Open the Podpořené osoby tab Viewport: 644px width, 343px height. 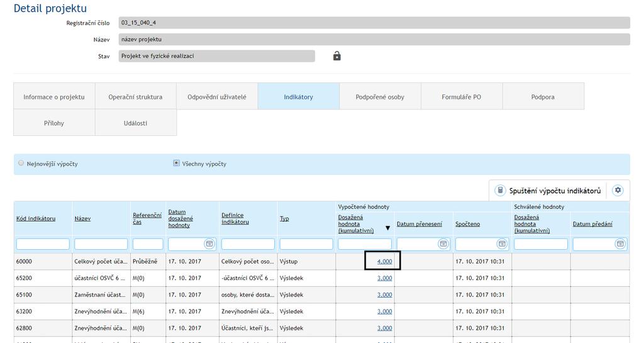pos(380,96)
